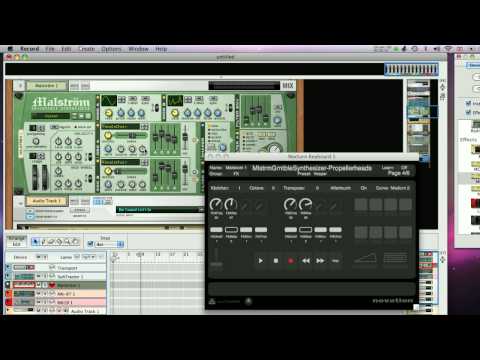Click the Malström 1 device name label
This screenshot has width=480, height=360.
pos(46,86)
